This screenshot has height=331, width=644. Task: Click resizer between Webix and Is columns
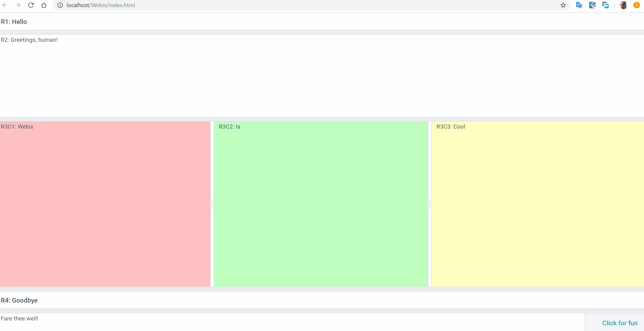coord(212,204)
